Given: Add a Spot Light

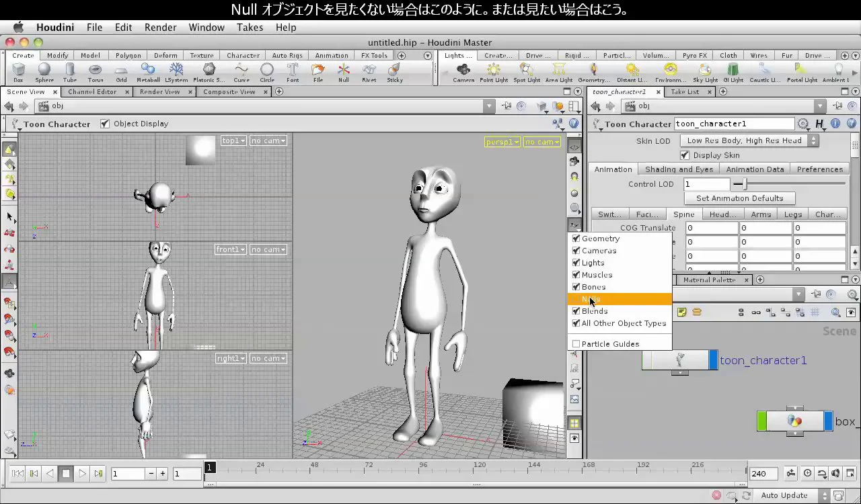Looking at the screenshot, I should [x=527, y=73].
